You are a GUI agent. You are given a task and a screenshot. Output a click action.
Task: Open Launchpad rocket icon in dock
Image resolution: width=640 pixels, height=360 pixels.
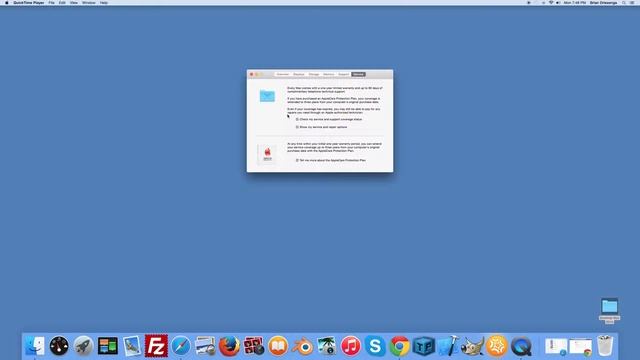83,346
